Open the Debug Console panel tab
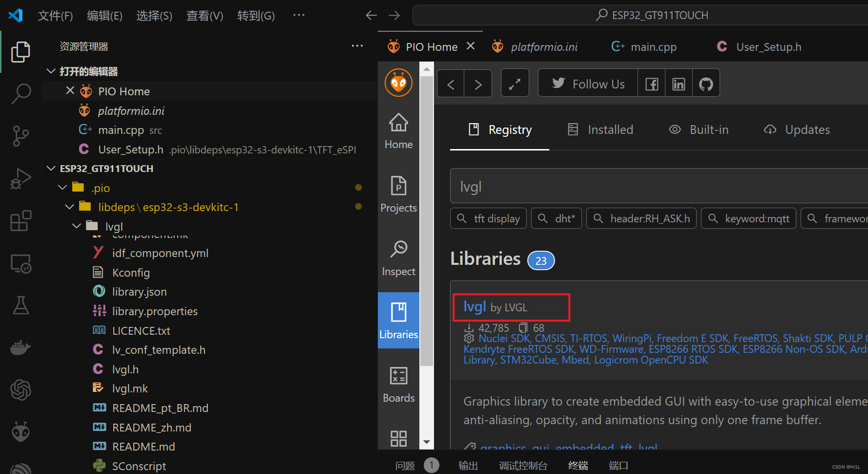Screen dimensions: 868x474 point(523,466)
